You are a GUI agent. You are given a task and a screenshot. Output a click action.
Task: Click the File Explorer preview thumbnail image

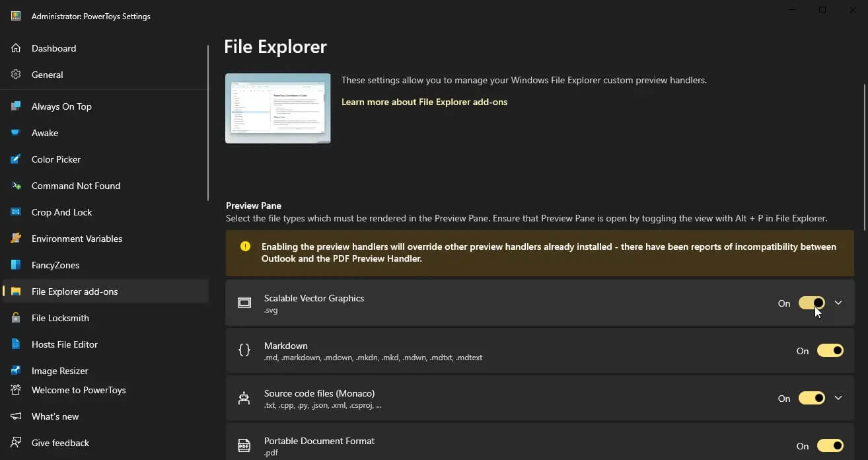(x=278, y=108)
